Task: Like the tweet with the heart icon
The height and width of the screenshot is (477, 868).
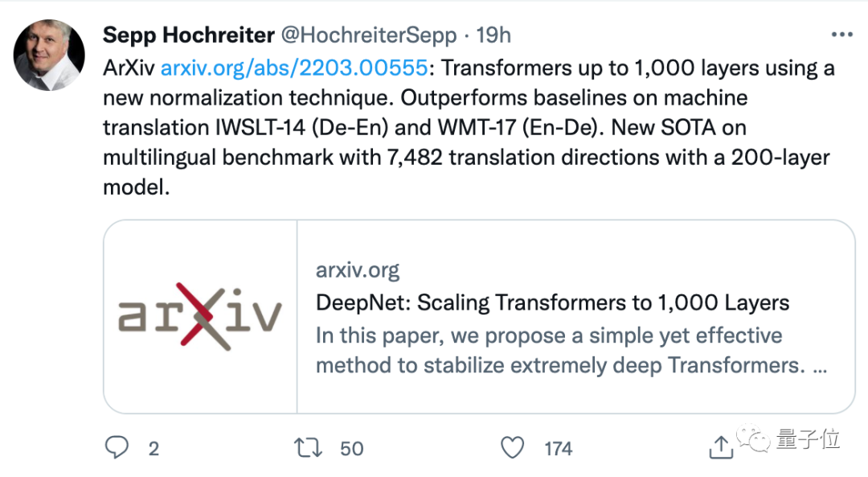Action: [x=512, y=447]
